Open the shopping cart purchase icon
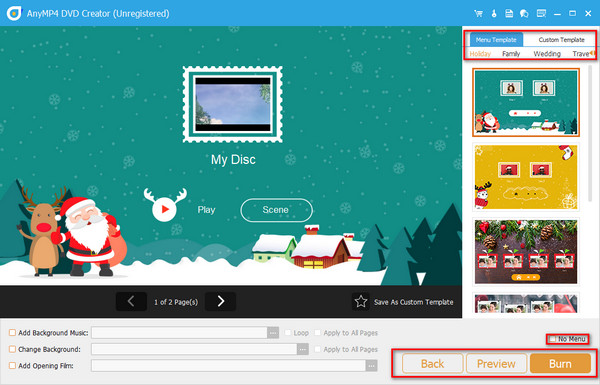This screenshot has height=385, width=600. pos(478,14)
